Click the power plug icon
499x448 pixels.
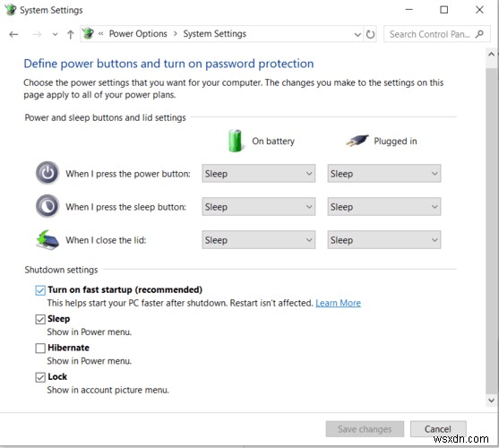(x=357, y=141)
